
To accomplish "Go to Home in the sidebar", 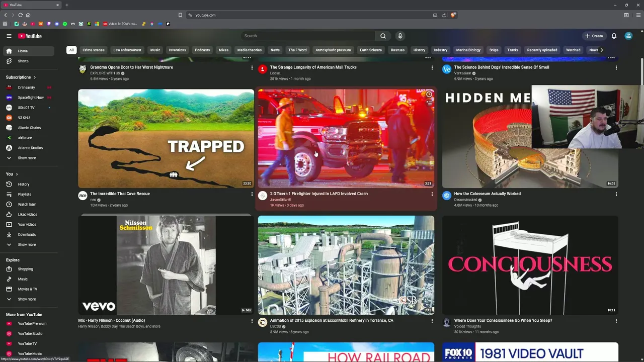I will 28,51.
